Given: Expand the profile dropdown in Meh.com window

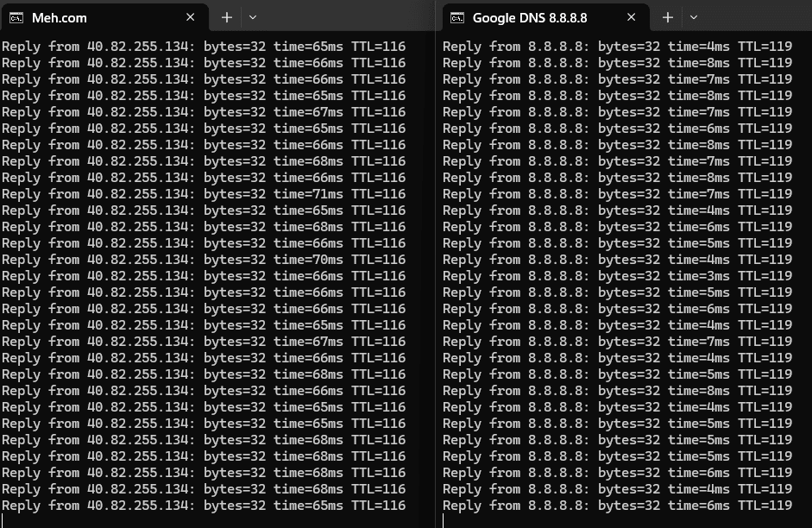Looking at the screenshot, I should coord(253,17).
